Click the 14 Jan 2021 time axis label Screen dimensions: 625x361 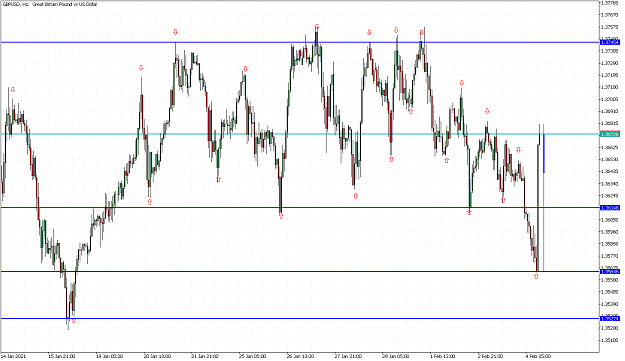13,356
